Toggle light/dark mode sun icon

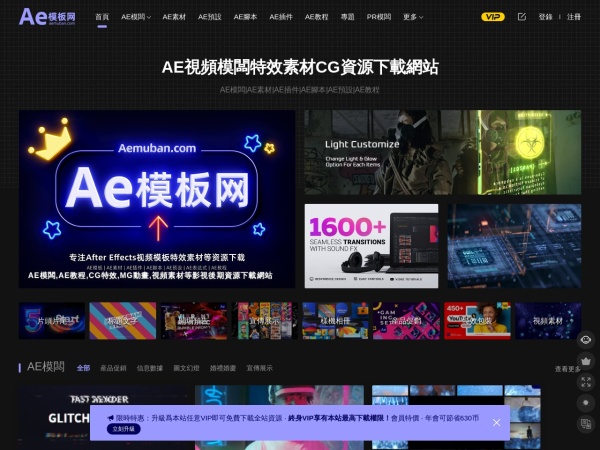coord(586,403)
